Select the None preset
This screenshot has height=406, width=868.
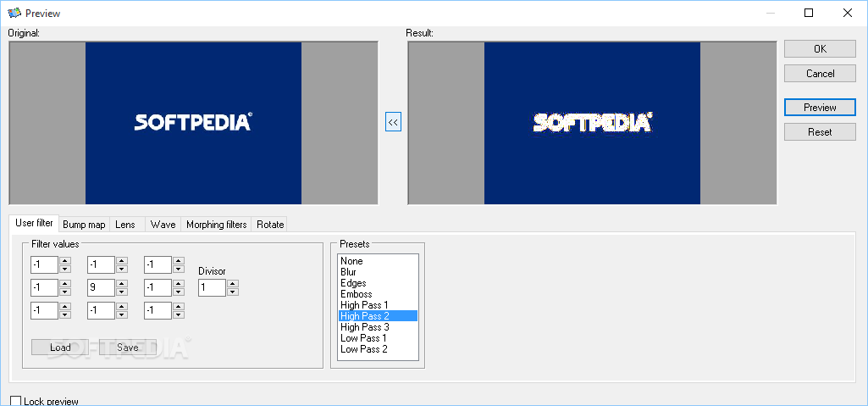point(378,261)
